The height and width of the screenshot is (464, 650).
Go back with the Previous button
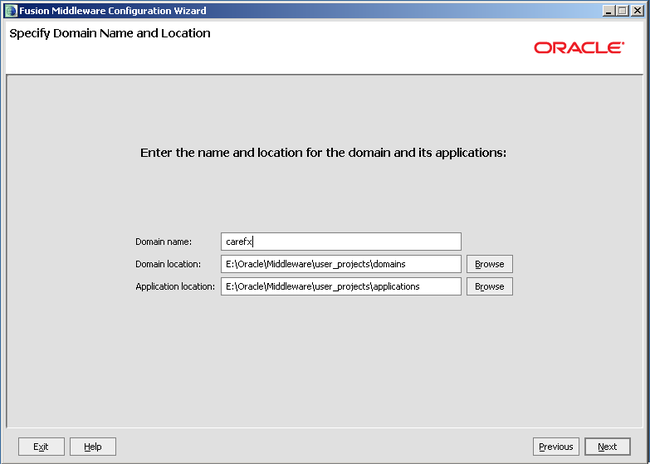coord(556,447)
